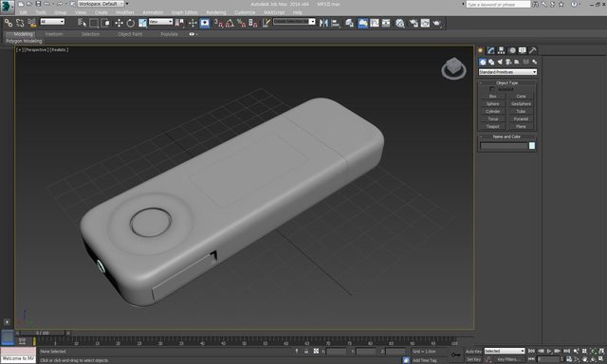
Task: Activate the Select and Scale tool
Action: click(143, 23)
